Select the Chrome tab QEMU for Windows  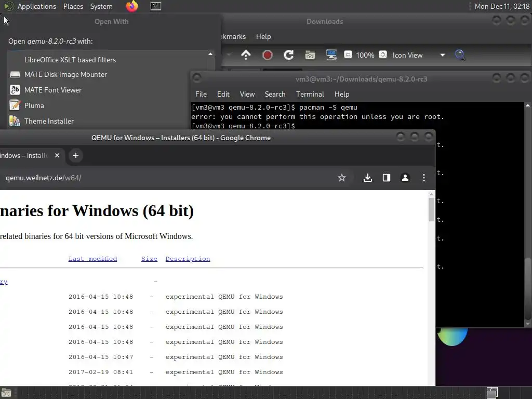[24, 155]
